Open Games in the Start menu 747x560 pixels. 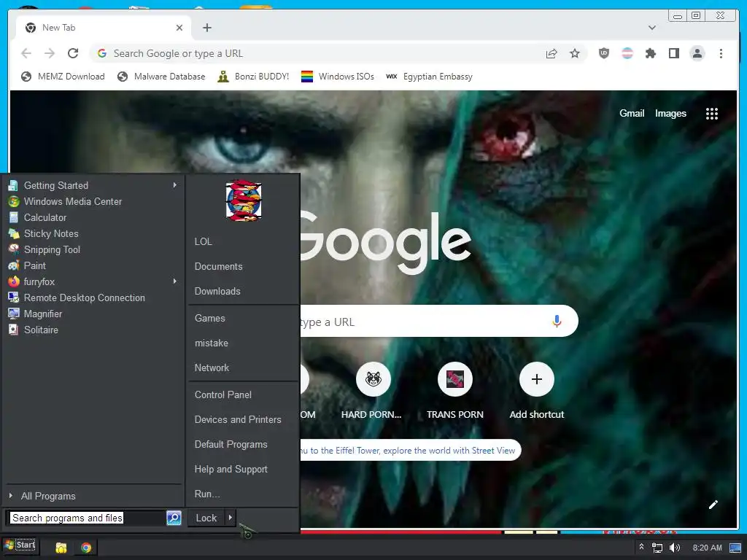[209, 318]
